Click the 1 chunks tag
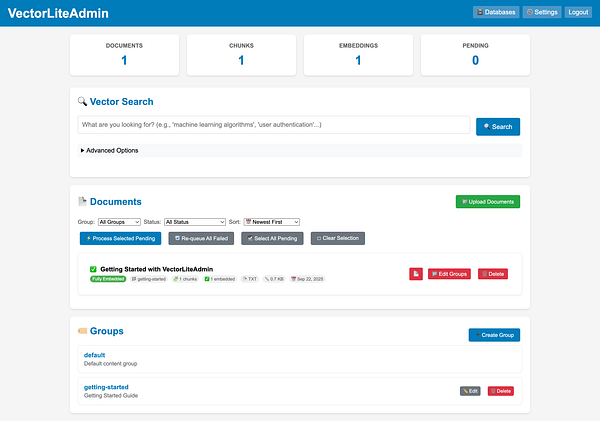The height and width of the screenshot is (421, 600). [185, 279]
